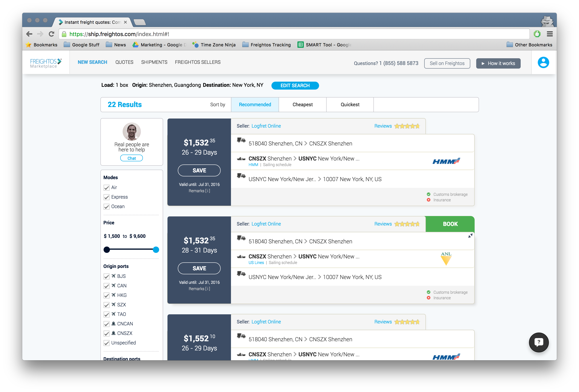Open the user profile account icon

543,62
